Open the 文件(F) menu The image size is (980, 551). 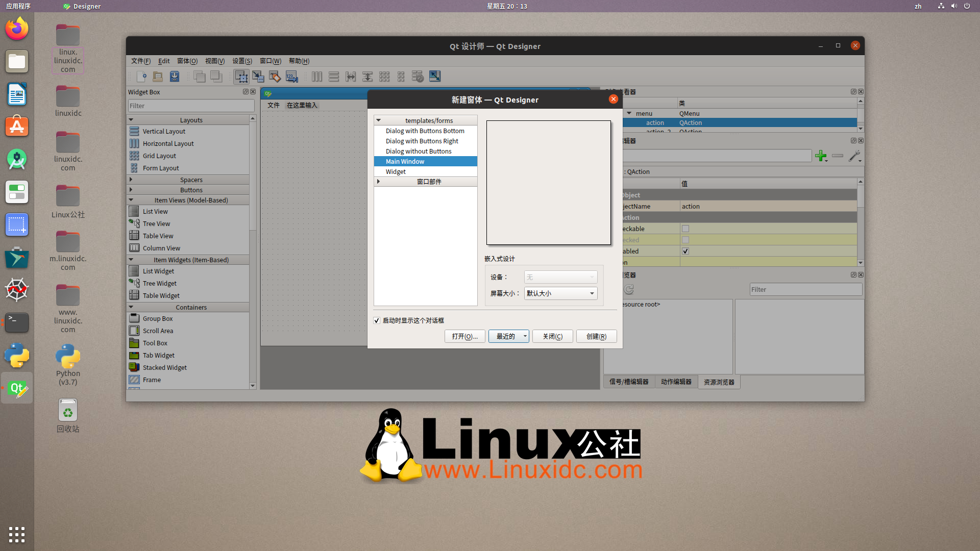point(141,61)
